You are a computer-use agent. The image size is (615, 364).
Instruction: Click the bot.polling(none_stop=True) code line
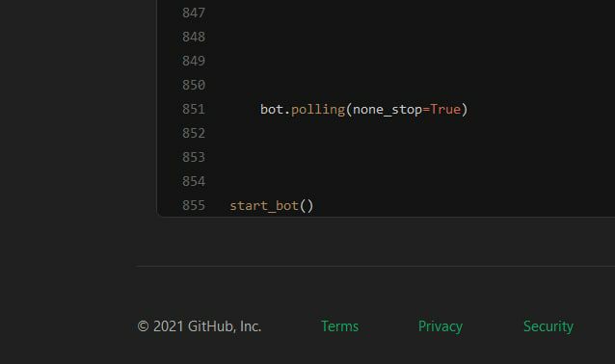pyautogui.click(x=364, y=110)
